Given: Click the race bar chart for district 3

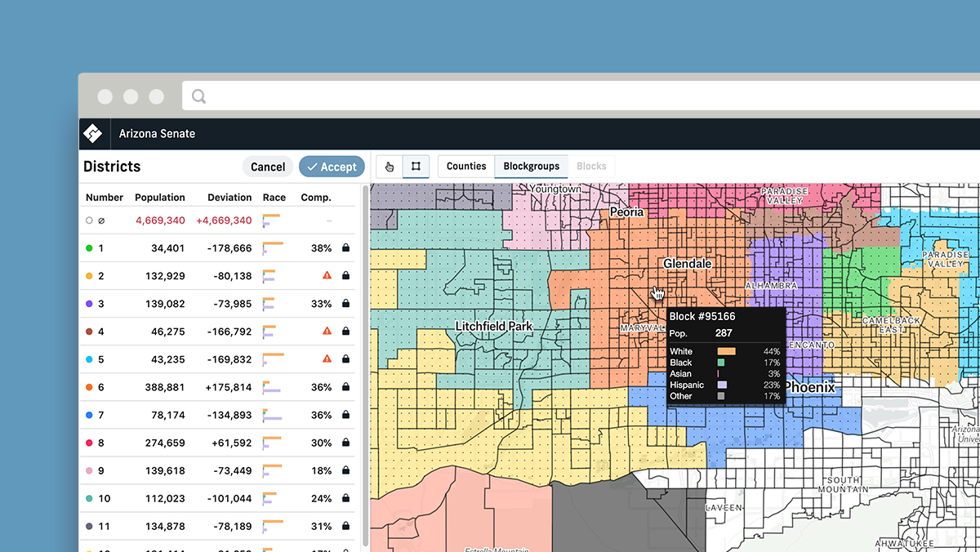Looking at the screenshot, I should (x=269, y=304).
